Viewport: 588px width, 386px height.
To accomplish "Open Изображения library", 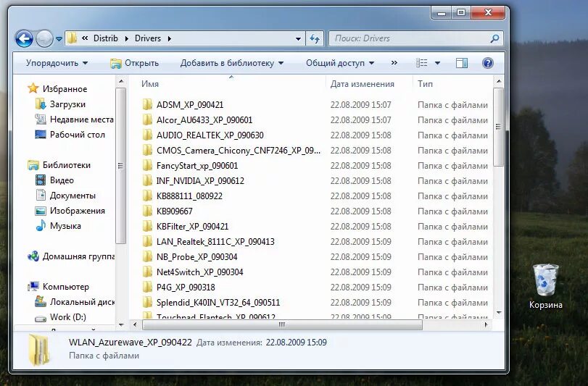I will 70,211.
